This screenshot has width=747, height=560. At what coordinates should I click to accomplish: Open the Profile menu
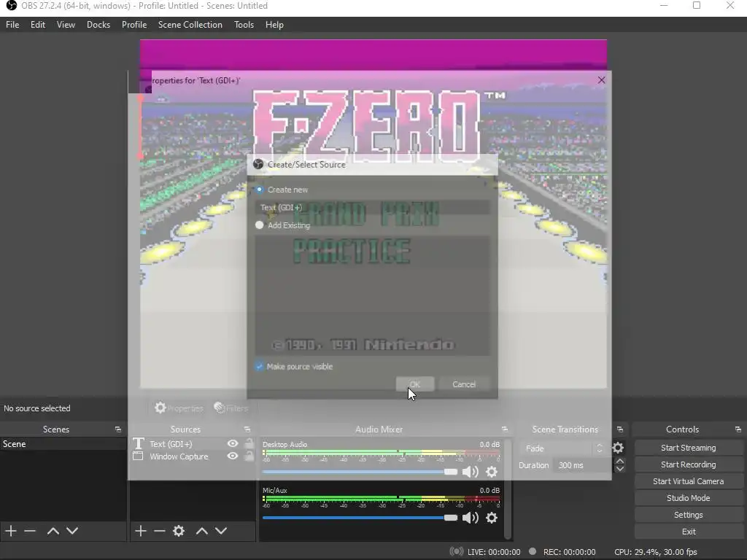click(134, 25)
